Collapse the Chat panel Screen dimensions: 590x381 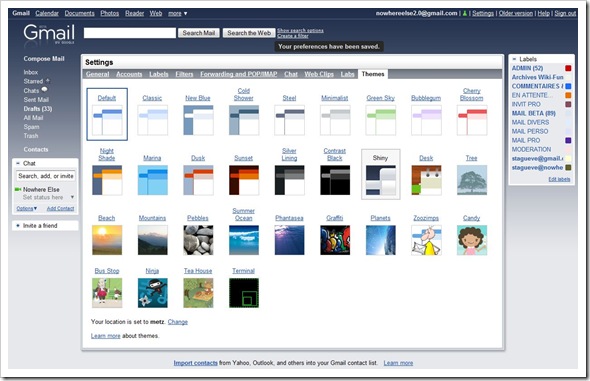[18, 163]
